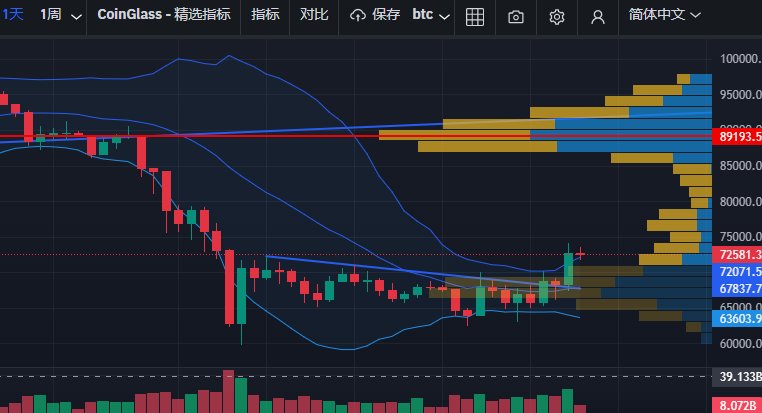
Task: Click the 保存 save label
Action: coord(386,15)
